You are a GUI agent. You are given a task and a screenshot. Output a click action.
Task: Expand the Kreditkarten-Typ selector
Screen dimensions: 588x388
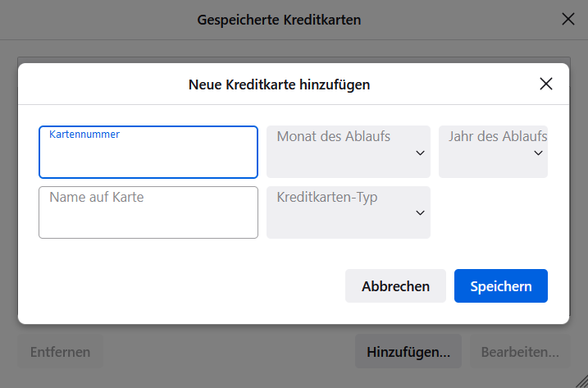coord(348,212)
